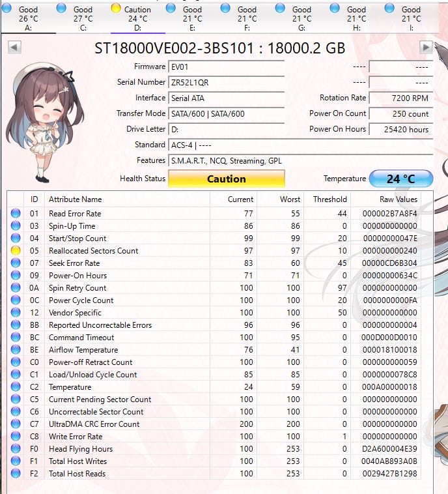Click the blue status icon for Reported Uncorrectable Errors
The width and height of the screenshot is (448, 494).
tap(16, 325)
